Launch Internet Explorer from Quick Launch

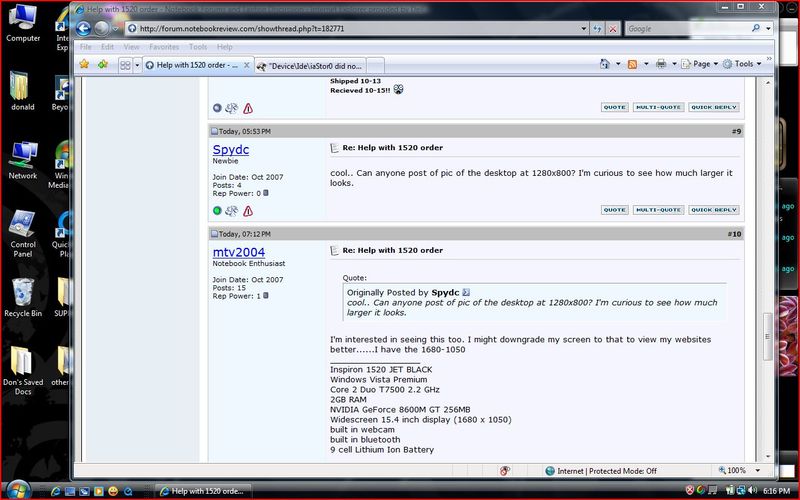click(x=56, y=491)
